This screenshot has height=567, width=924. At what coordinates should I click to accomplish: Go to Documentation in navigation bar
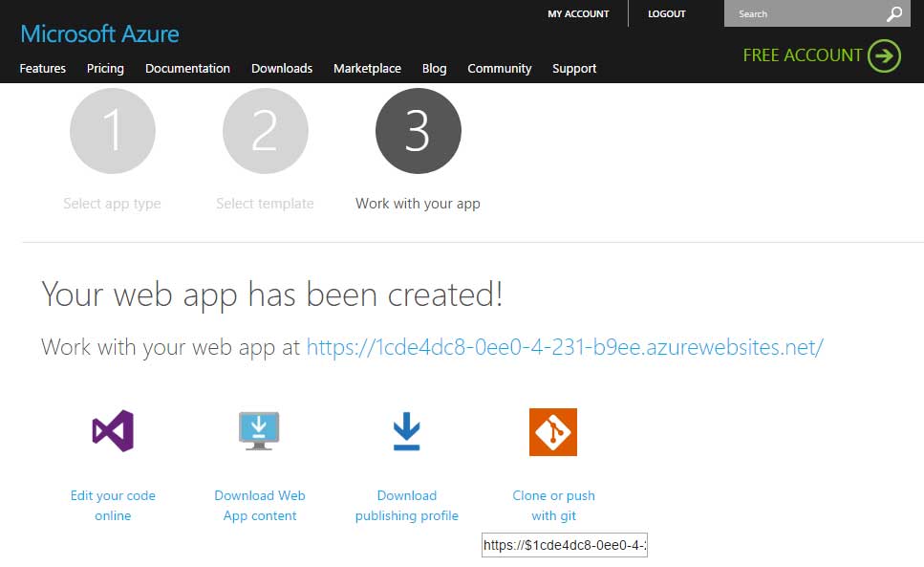[x=187, y=69]
